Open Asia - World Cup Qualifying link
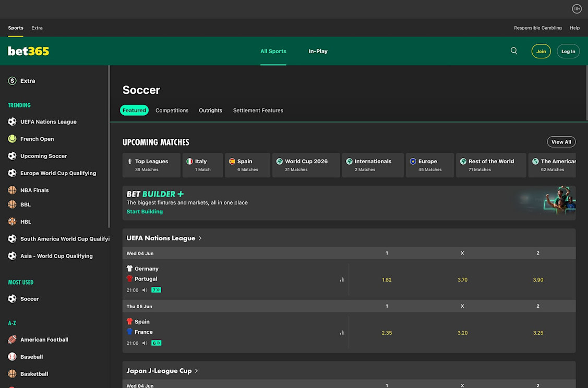Viewport: 588px width, 388px height. tap(56, 256)
